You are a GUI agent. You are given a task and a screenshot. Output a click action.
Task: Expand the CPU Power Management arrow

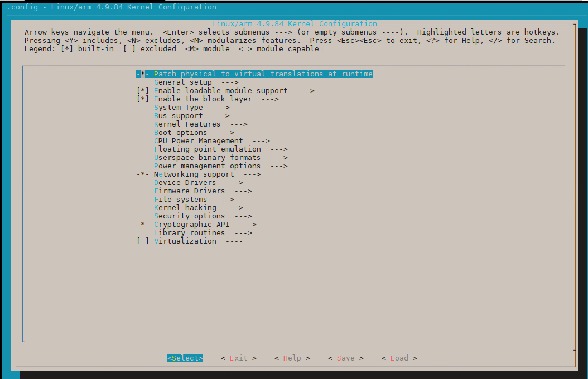(x=261, y=141)
